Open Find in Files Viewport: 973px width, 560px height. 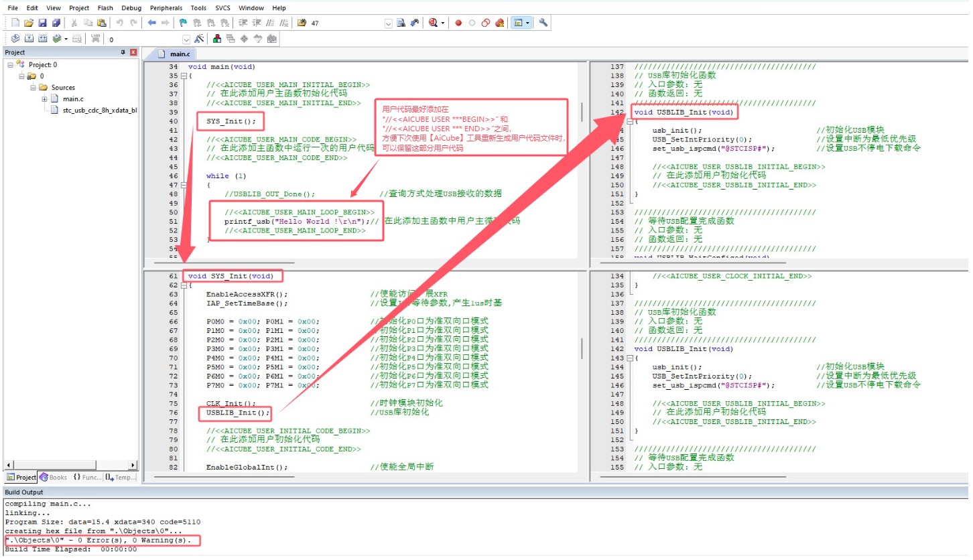(x=302, y=22)
